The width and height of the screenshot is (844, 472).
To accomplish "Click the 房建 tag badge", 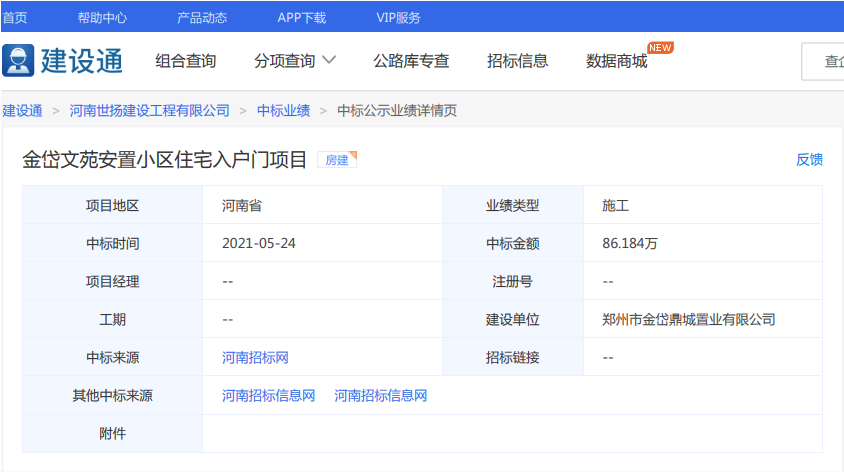I will pos(337,160).
